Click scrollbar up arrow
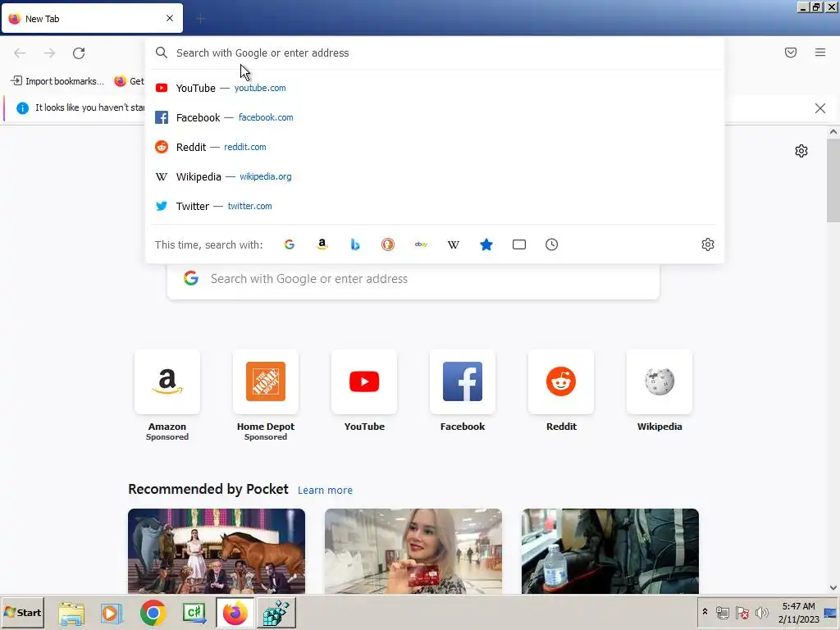This screenshot has width=840, height=630. pos(833,132)
